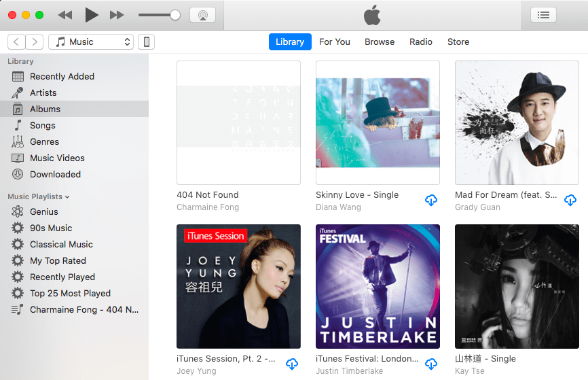
Task: Open the Music media type dropdown
Action: coord(91,42)
